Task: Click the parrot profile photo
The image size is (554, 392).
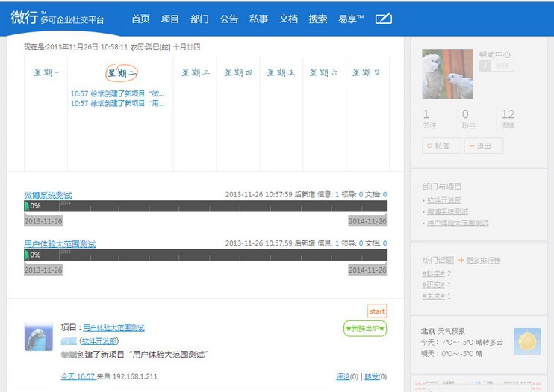Action: tap(447, 74)
